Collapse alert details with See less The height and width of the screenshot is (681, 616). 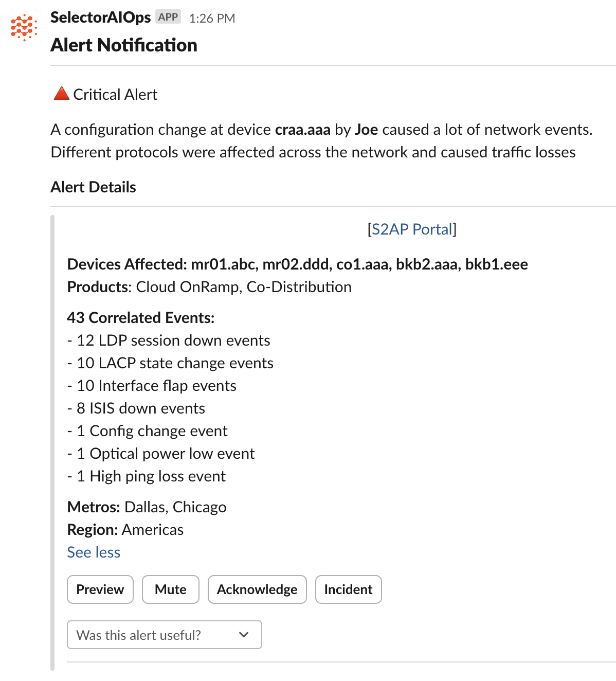[x=94, y=552]
